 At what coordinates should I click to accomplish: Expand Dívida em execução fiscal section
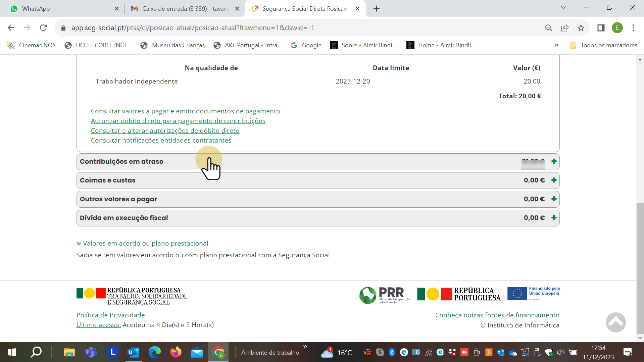(x=554, y=218)
